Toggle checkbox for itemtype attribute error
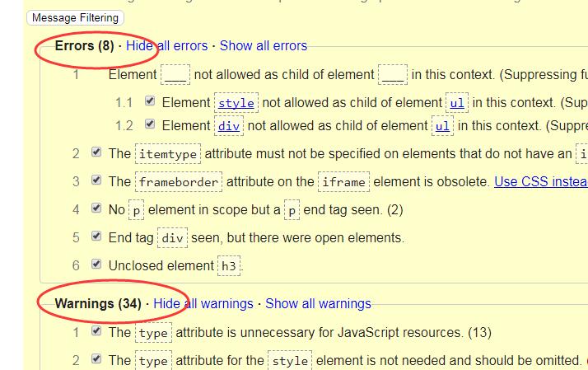 (x=96, y=152)
